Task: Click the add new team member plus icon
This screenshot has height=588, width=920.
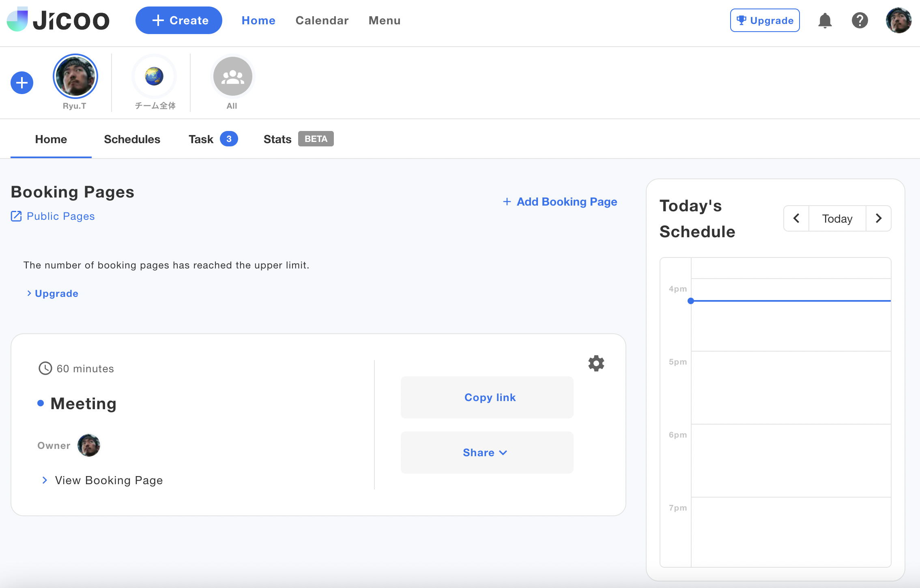Action: pos(21,82)
